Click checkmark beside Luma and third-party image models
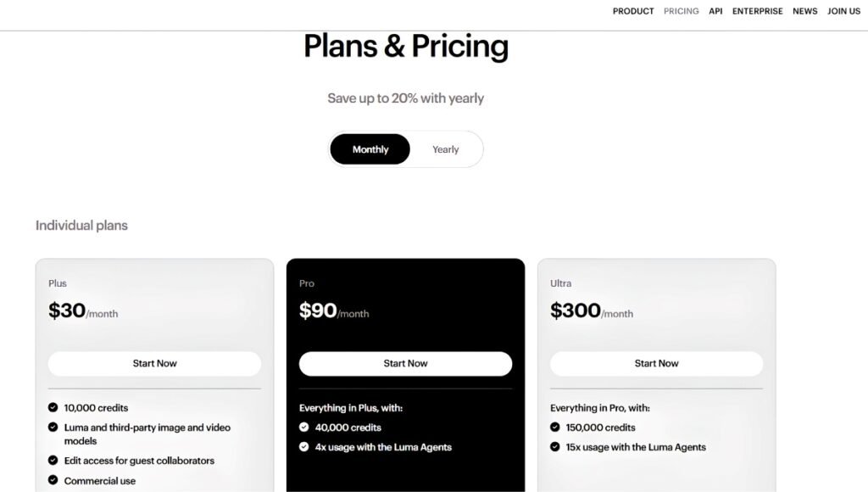 53,427
